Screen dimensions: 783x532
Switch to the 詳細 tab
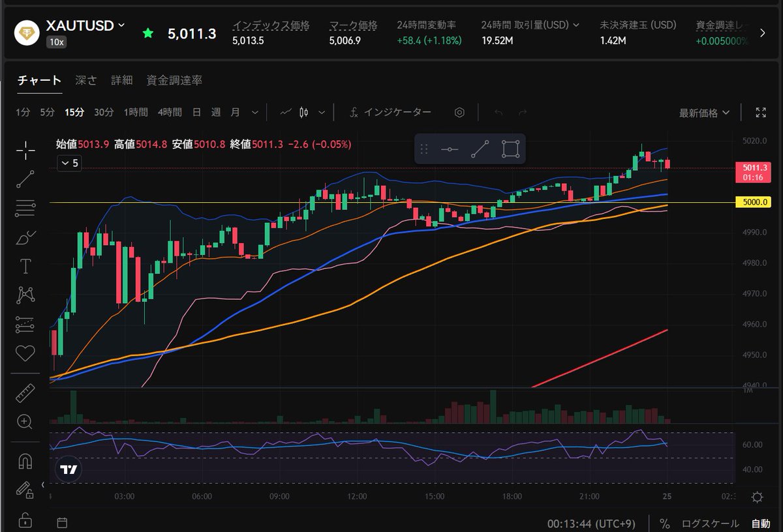121,80
